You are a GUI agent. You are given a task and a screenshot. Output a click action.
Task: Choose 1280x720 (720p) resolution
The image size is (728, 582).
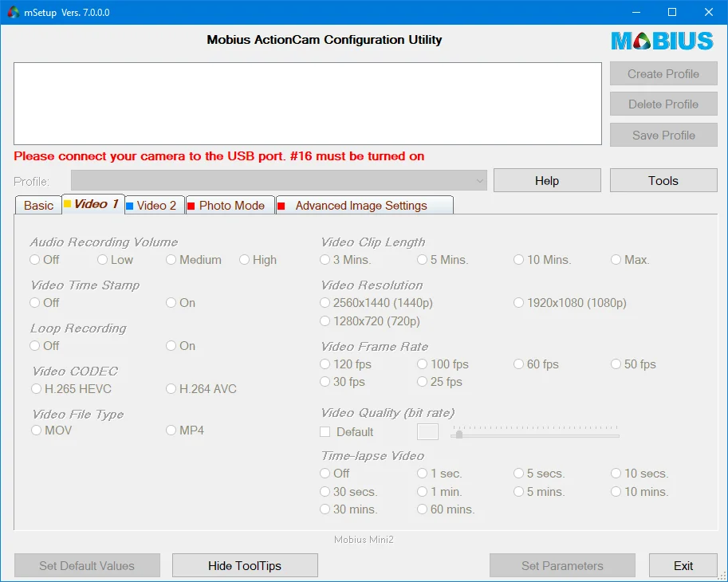(x=369, y=321)
